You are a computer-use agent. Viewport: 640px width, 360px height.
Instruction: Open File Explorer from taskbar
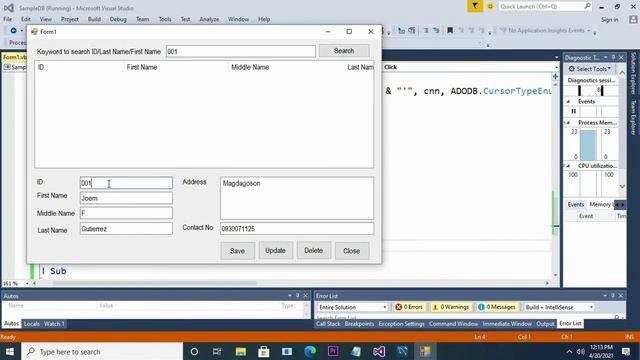coord(240,351)
